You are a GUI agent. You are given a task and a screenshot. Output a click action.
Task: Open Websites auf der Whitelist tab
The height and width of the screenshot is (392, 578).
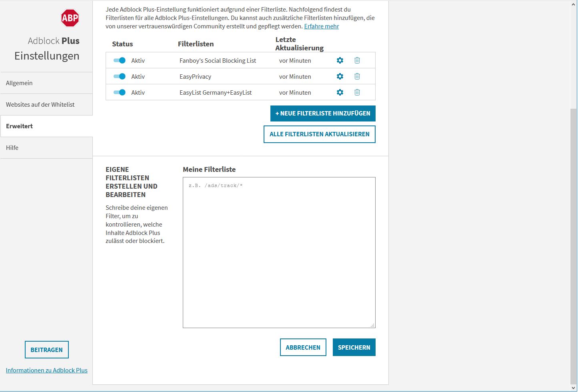(x=46, y=105)
